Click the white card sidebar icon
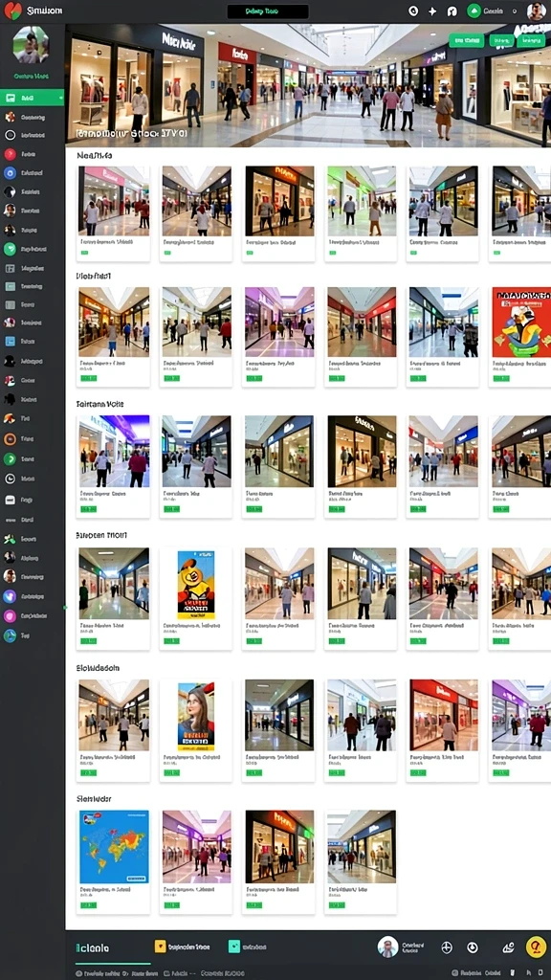Viewport: 551px width, 980px height. tap(10, 500)
